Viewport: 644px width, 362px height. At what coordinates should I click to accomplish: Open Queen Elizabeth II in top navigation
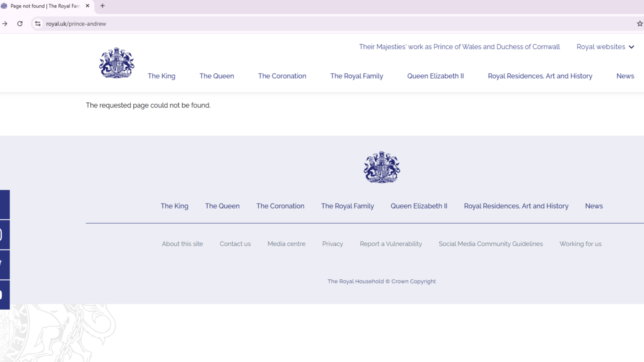[x=435, y=76]
